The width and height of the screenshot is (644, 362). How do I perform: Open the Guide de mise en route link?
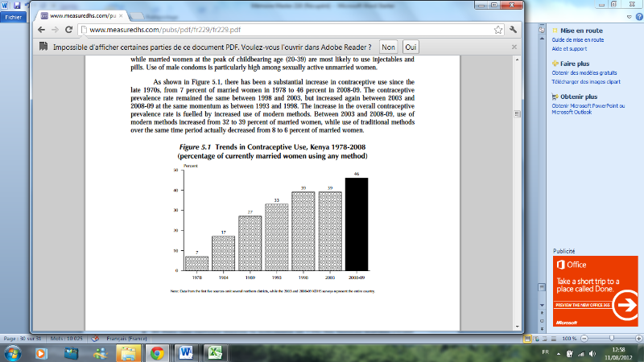coord(577,39)
